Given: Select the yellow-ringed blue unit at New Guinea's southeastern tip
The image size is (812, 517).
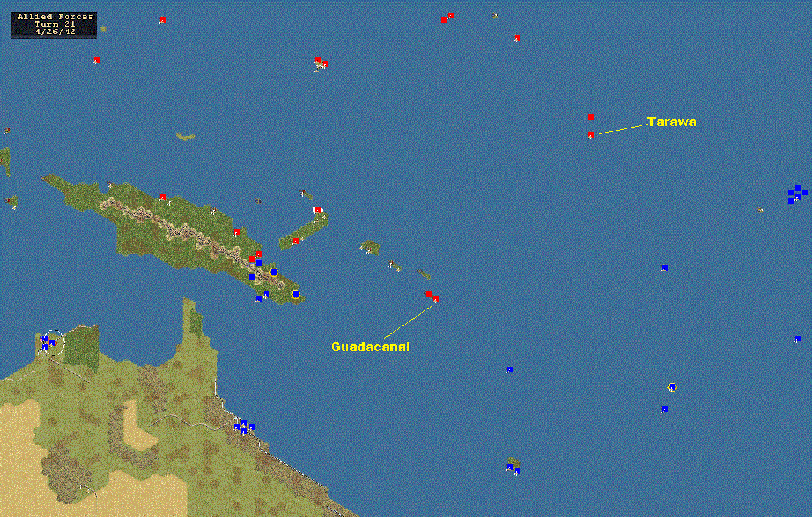Looking at the screenshot, I should [x=296, y=294].
